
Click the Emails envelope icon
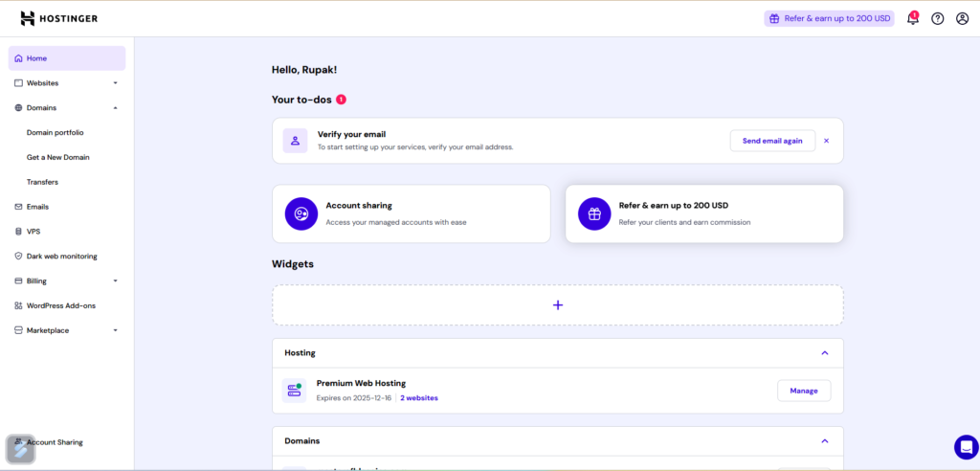tap(18, 207)
